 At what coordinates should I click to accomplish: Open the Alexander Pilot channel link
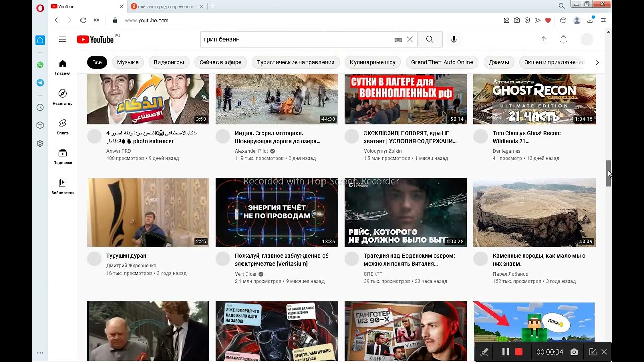coord(252,151)
